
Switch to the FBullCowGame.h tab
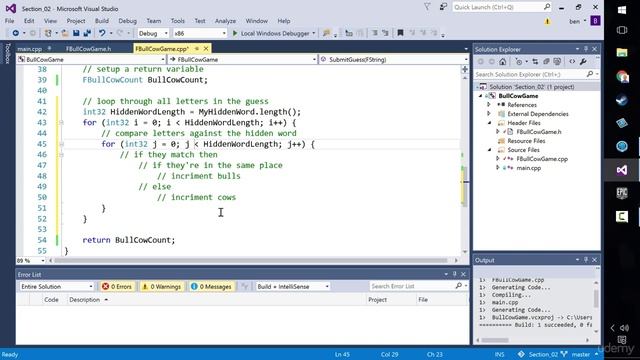coord(88,49)
